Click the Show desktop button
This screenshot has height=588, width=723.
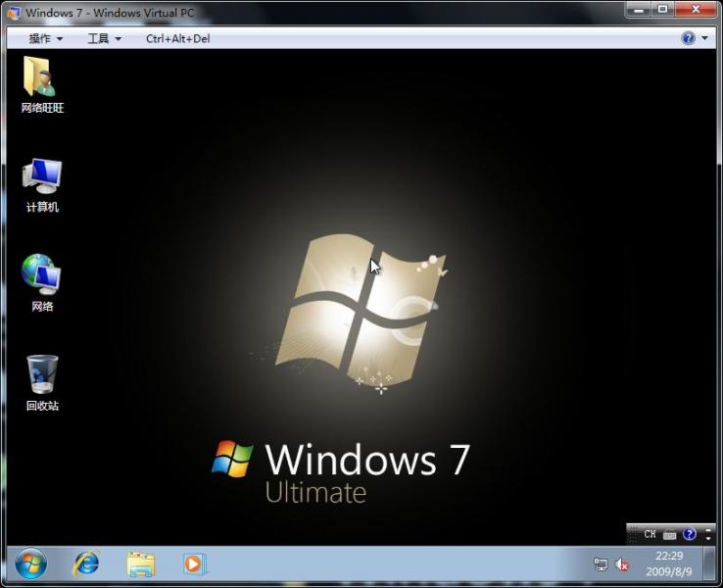click(x=709, y=563)
